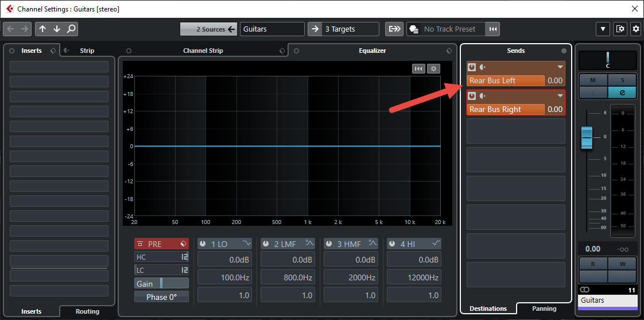Enable the 4 HI EQ band

[392, 244]
